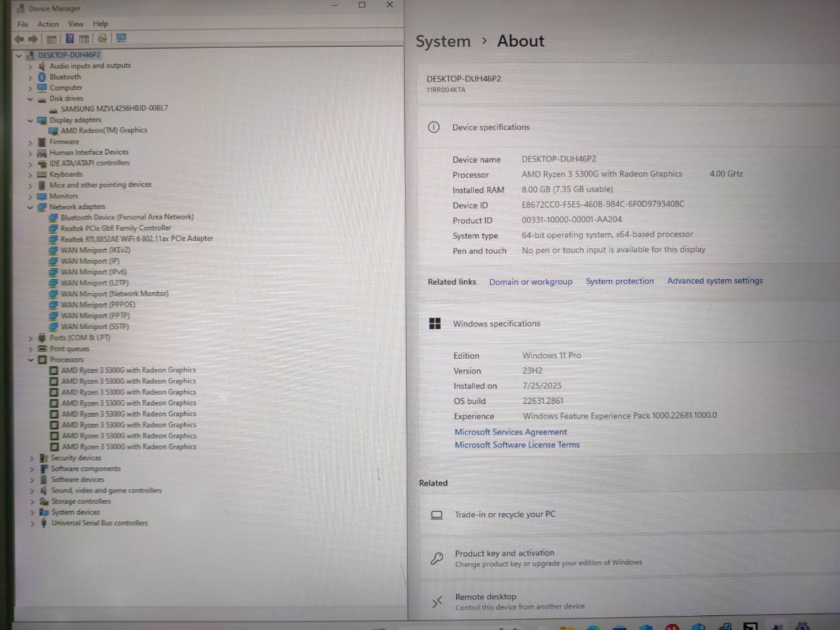
Task: Click the Scan for hardware changes monitor icon
Action: pos(121,38)
